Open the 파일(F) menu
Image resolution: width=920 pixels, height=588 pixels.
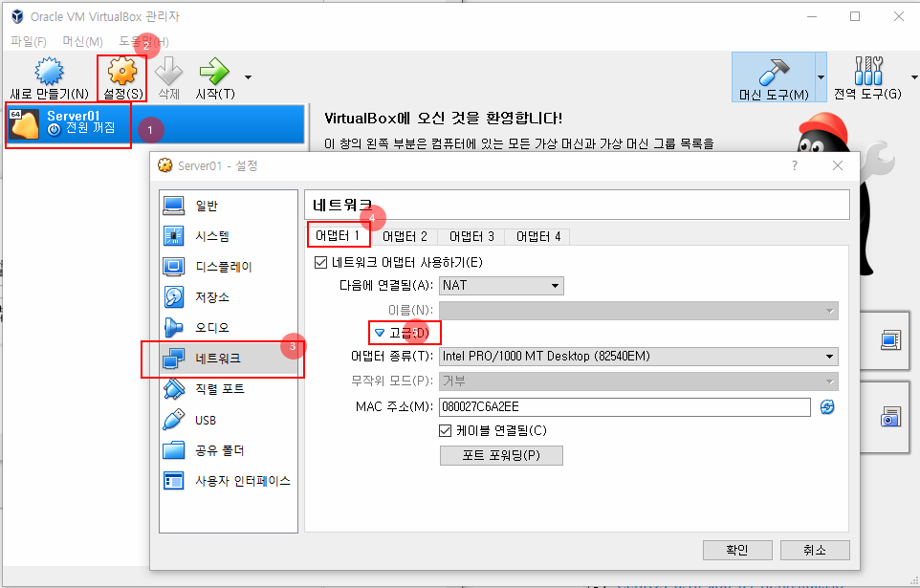pos(28,42)
